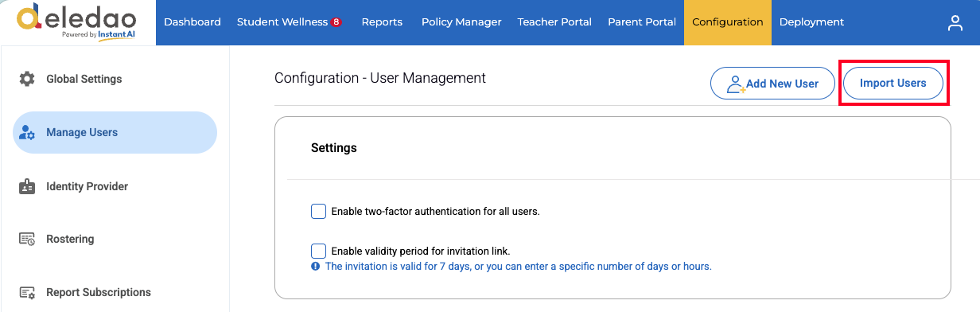Click the Manage Users people icon
This screenshot has height=312, width=980.
coord(27,133)
